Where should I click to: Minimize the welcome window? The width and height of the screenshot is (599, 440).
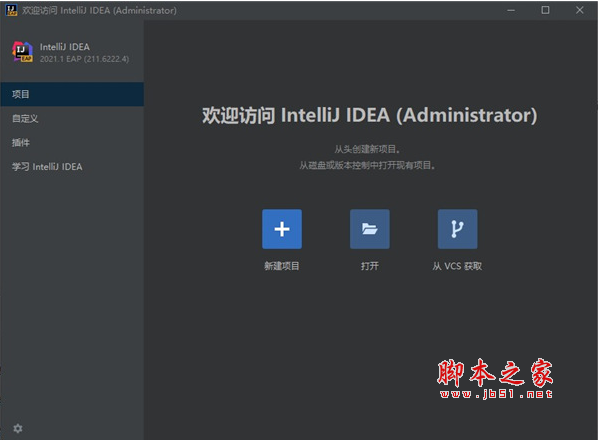click(x=511, y=10)
